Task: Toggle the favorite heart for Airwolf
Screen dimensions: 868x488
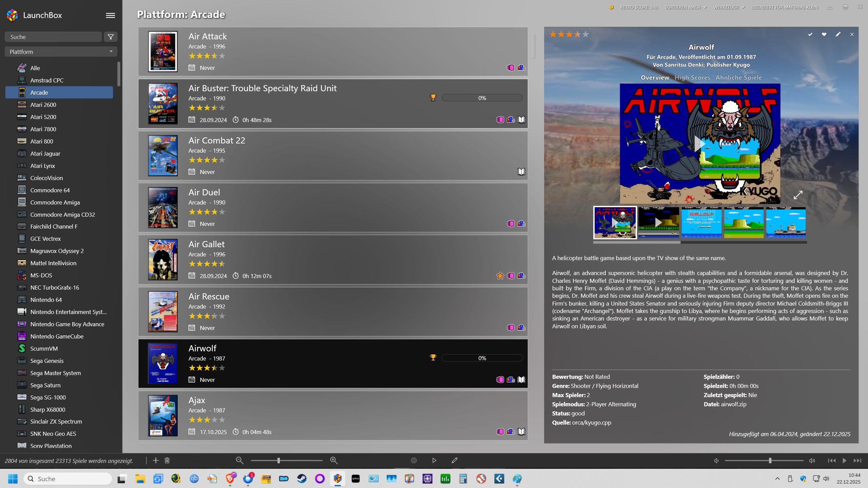Action: pyautogui.click(x=824, y=34)
